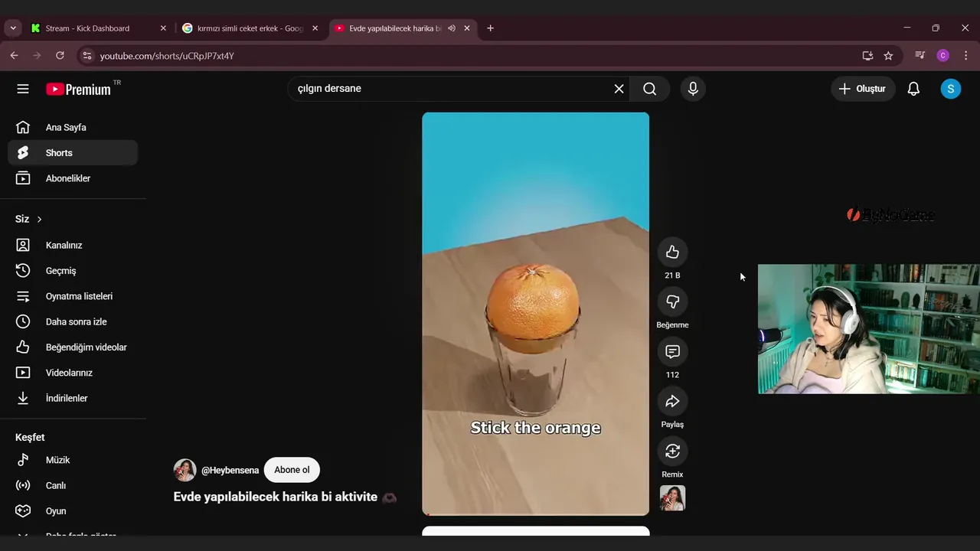Close the Kick Dashboard tab
The image size is (980, 551).
coord(163,28)
